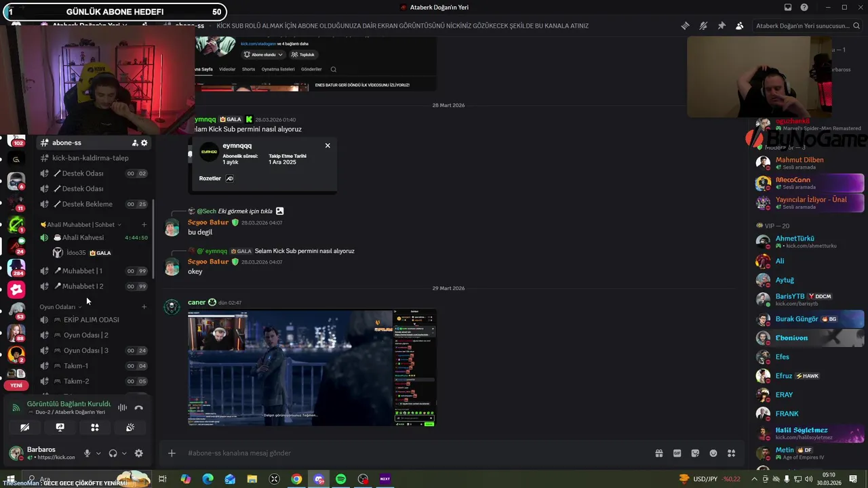This screenshot has height=488, width=868.
Task: Click 'Eki görmek için tıkla' reply link
Action: point(245,211)
